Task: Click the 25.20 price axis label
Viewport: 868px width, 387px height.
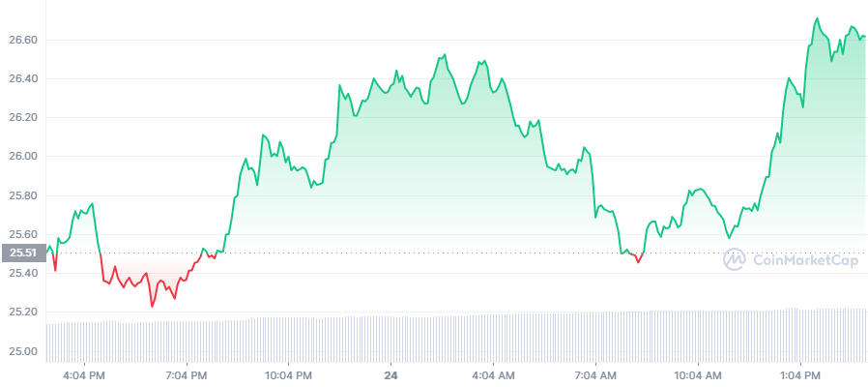Action: [21, 312]
